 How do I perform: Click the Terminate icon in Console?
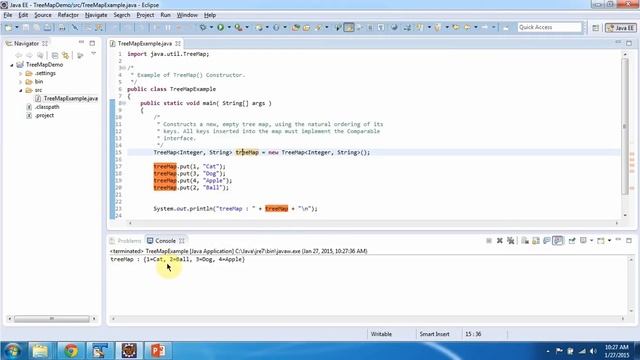click(x=489, y=241)
